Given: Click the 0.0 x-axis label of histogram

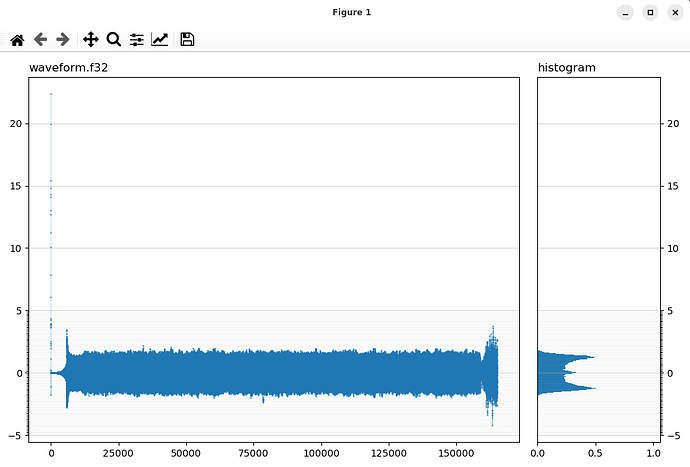Looking at the screenshot, I should [537, 453].
